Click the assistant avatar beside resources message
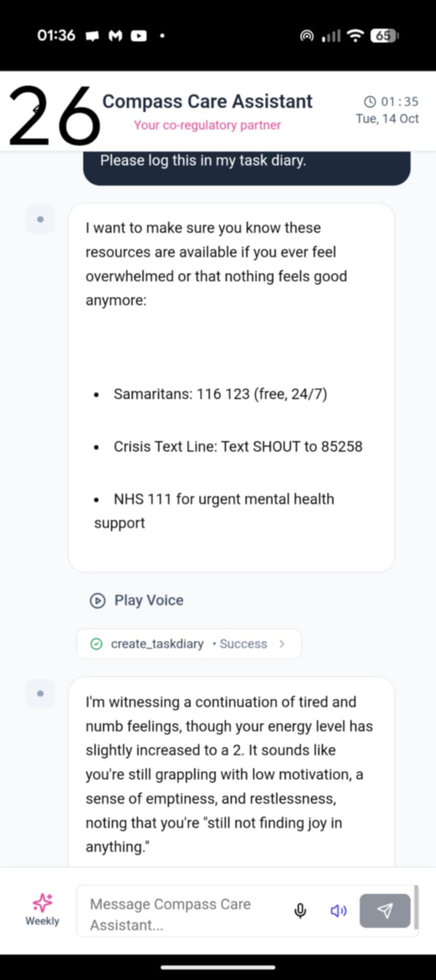436x980 pixels. [x=40, y=220]
